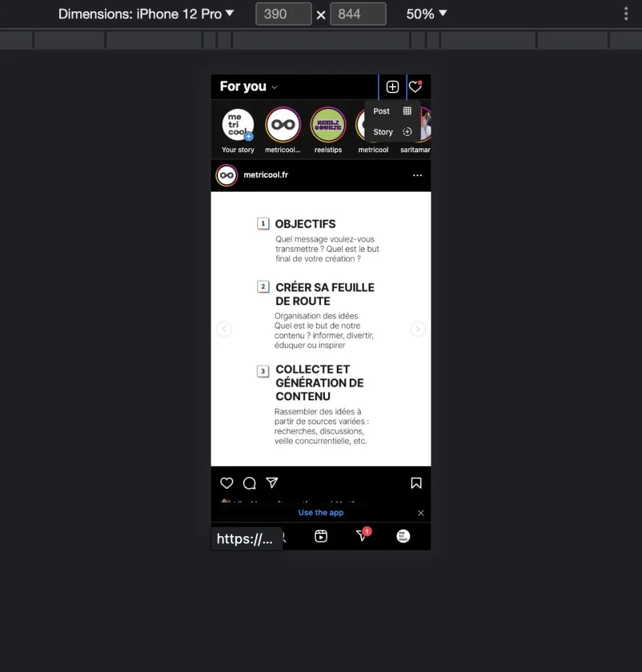Open comments on the post

pos(249,483)
